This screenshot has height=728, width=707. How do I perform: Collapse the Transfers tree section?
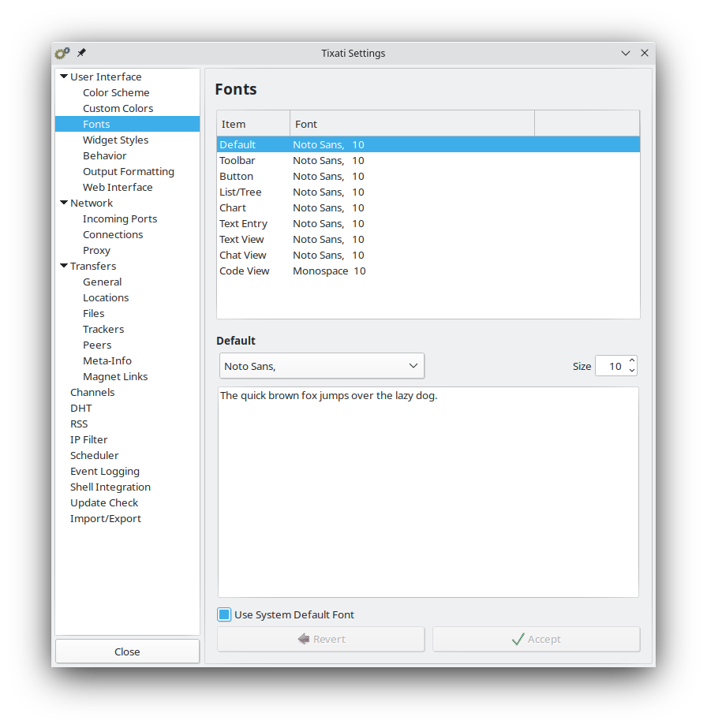click(x=64, y=266)
